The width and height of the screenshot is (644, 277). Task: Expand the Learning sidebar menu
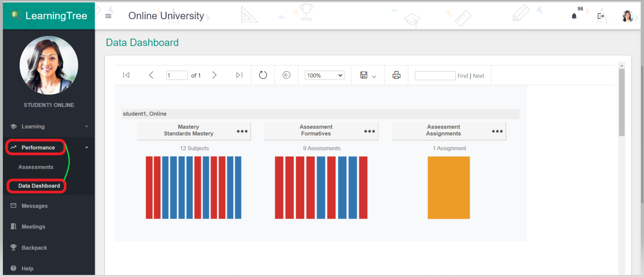[49, 127]
